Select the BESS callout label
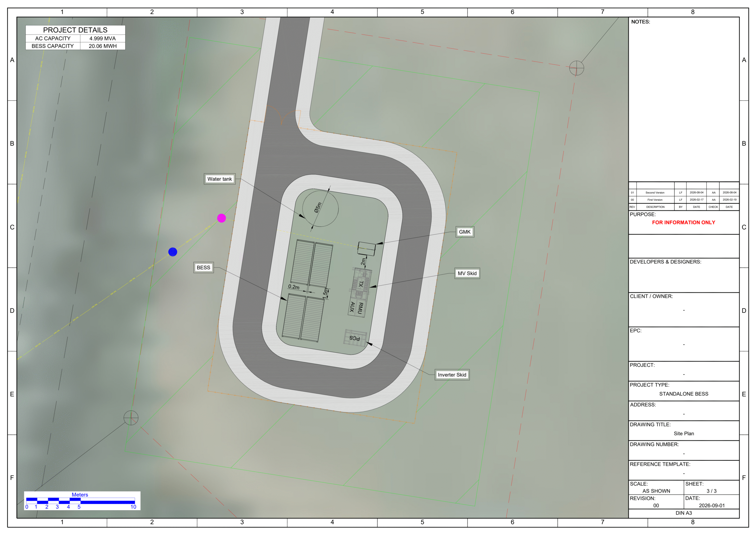 click(203, 267)
